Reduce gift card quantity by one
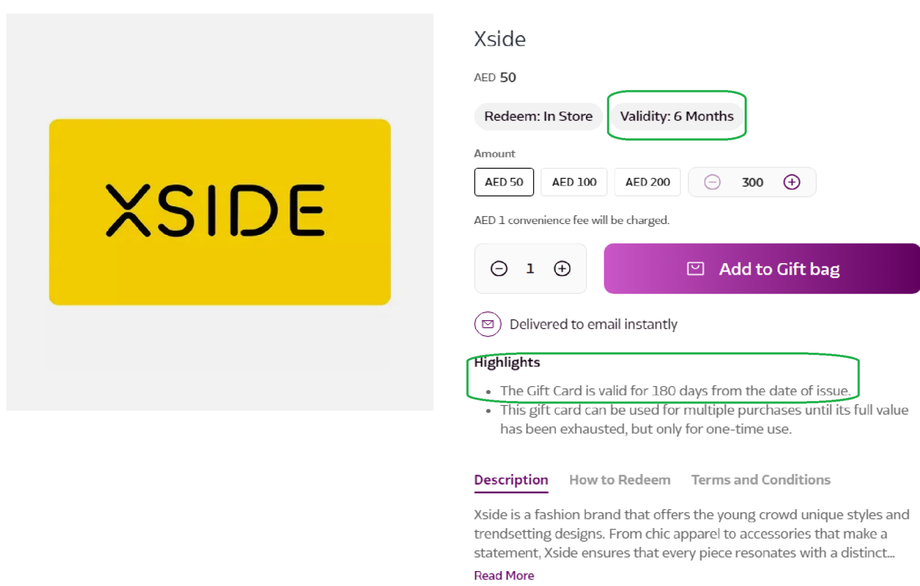The height and width of the screenshot is (586, 920). 499,268
